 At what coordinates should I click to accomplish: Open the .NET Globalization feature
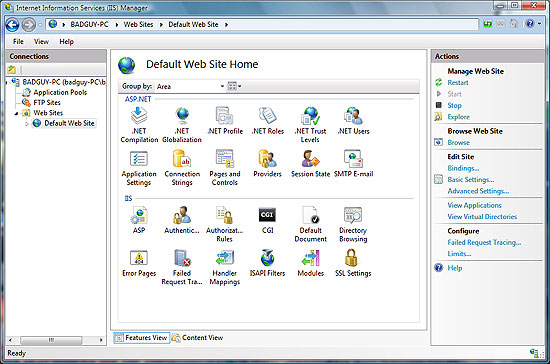click(182, 125)
